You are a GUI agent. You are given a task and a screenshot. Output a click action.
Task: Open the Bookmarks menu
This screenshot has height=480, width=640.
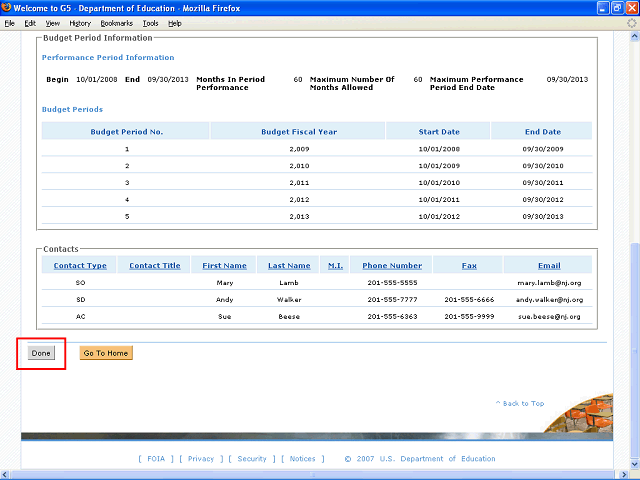[x=116, y=22]
